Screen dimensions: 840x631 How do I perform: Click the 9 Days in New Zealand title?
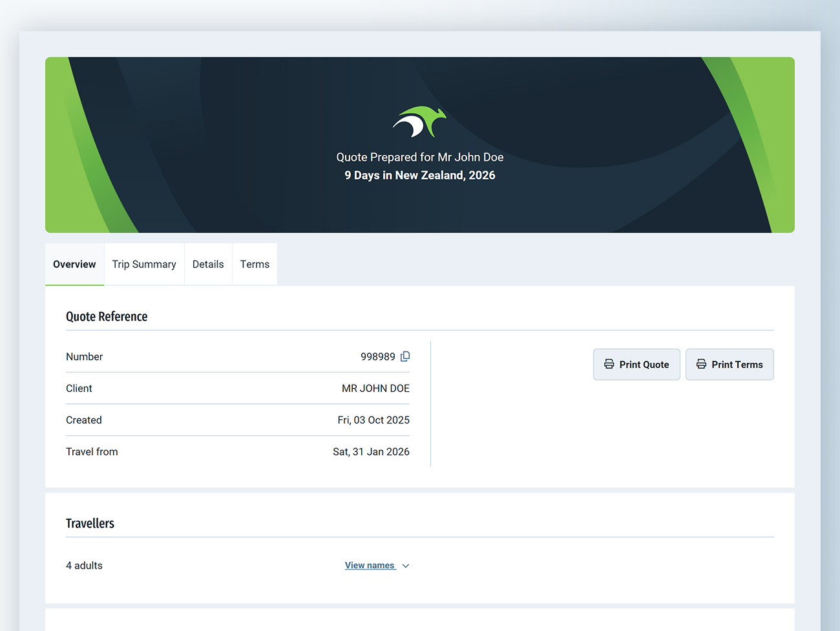[x=420, y=175]
